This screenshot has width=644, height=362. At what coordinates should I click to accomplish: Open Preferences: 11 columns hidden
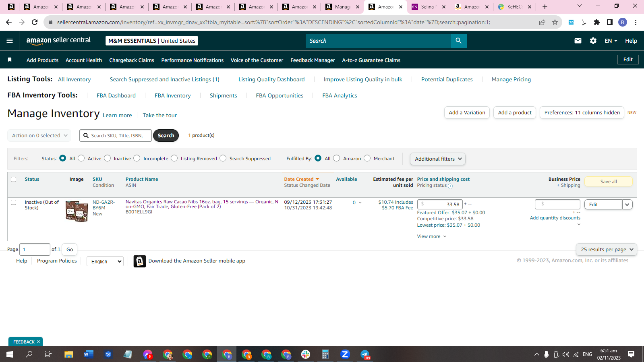[x=582, y=113]
